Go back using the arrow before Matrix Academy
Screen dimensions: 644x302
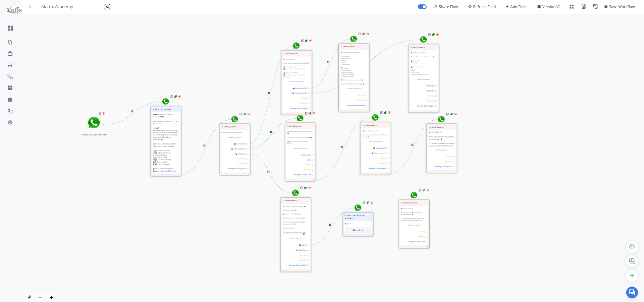click(x=31, y=7)
